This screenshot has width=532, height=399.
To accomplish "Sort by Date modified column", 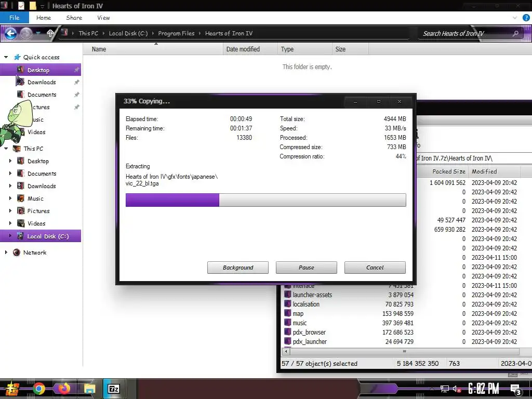I will point(250,49).
